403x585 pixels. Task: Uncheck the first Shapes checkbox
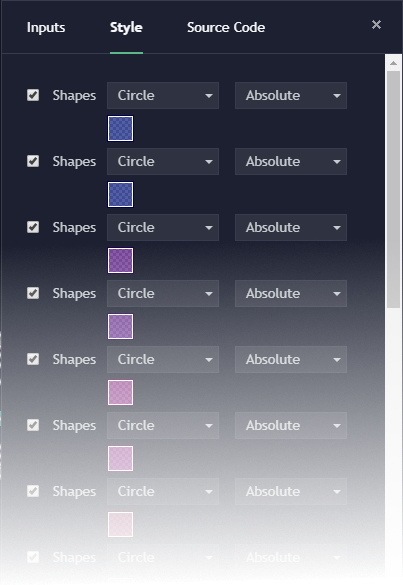tap(33, 95)
